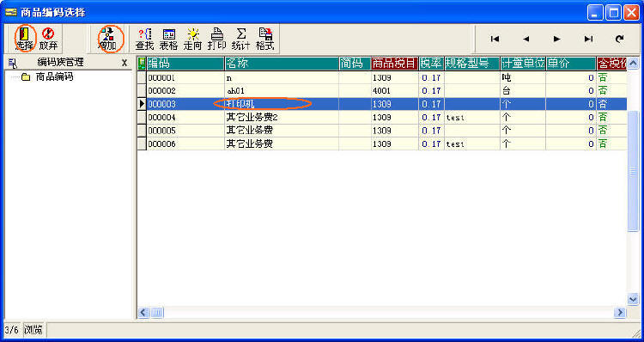Viewport: 644px width, 342px height.
Task: Click the 选择 (Select) toolbar icon
Action: (24, 39)
